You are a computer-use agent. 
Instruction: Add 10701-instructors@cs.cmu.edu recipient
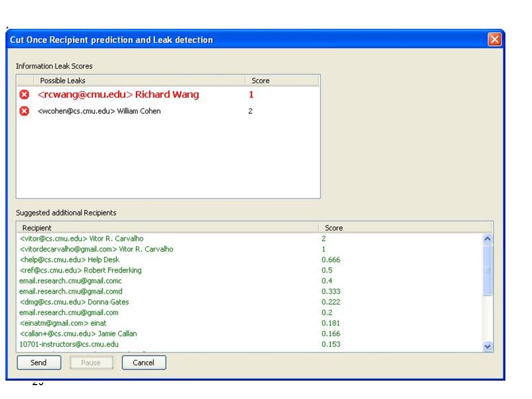(x=250, y=344)
